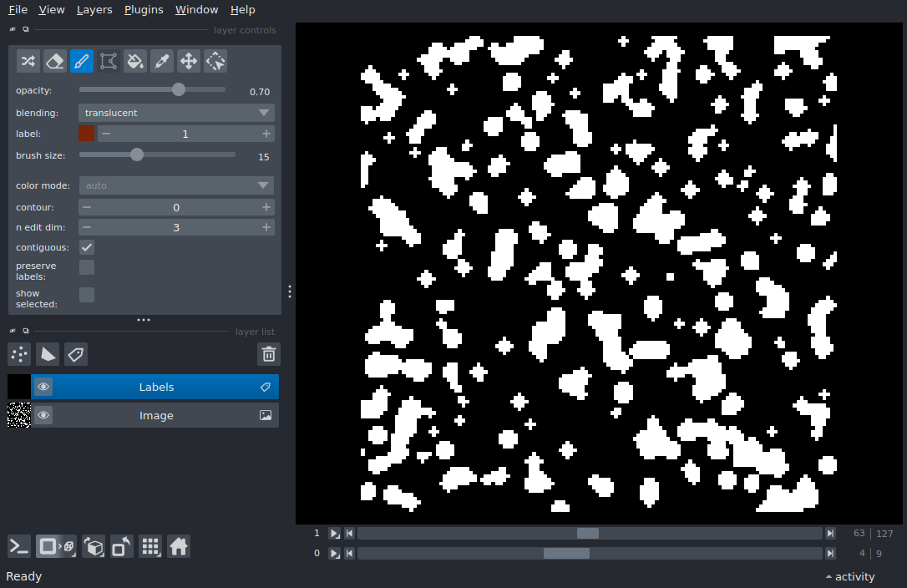The image size is (907, 588).
Task: Open the Plugins menu
Action: tap(144, 10)
